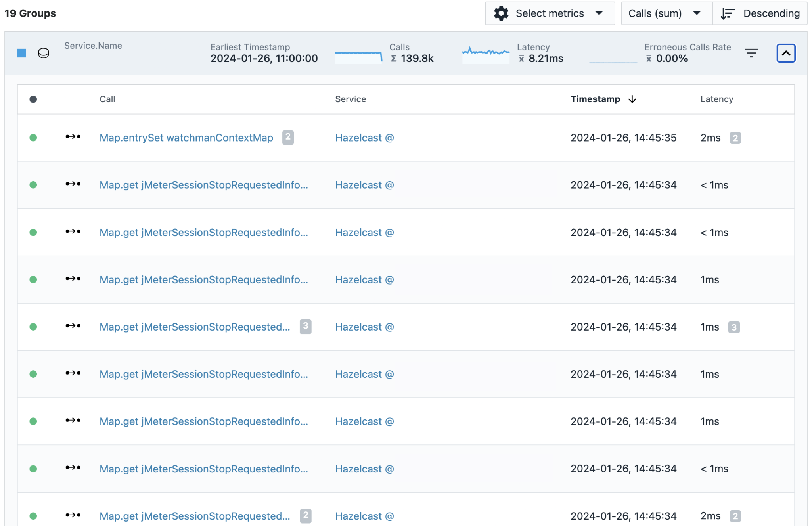
Task: Click the filter icon in group header
Action: [x=751, y=53]
